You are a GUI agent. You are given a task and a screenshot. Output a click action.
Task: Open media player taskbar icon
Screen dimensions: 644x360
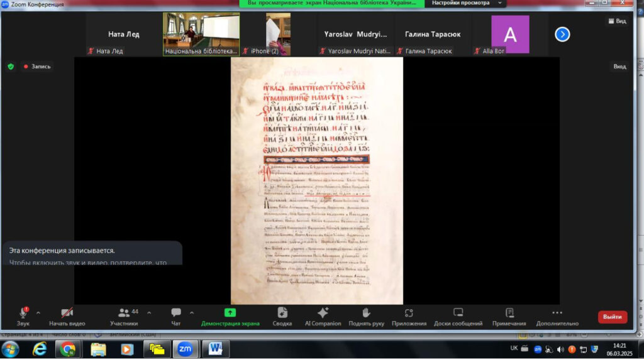(127, 349)
